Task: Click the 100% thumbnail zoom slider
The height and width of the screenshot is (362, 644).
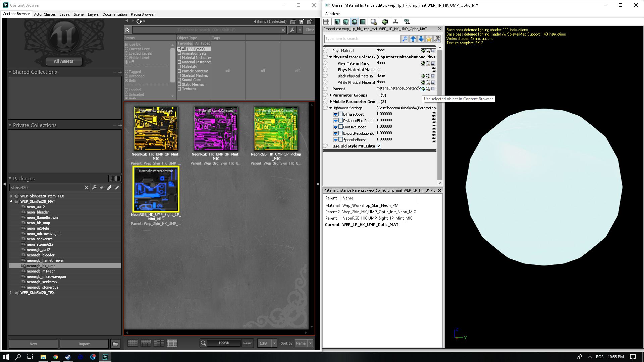Action: pos(223,343)
